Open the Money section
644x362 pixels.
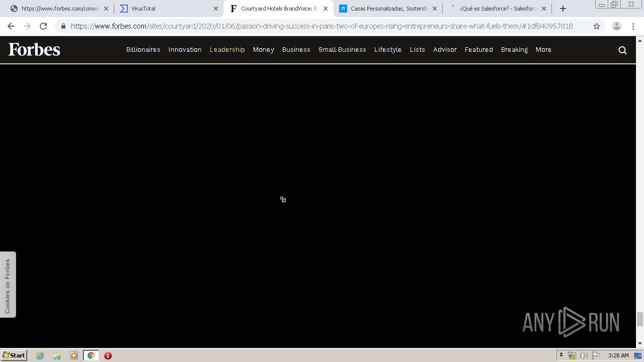pos(264,49)
